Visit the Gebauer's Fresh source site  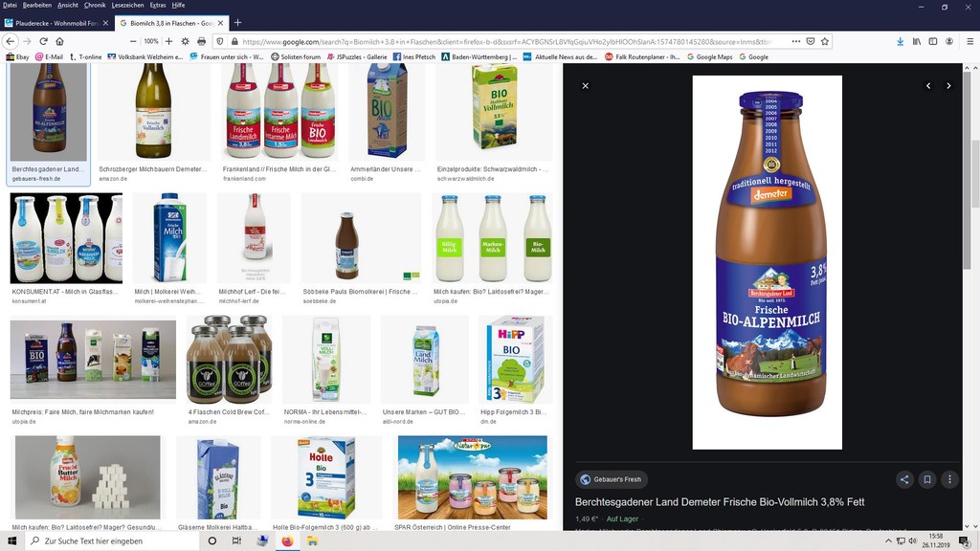(x=612, y=479)
